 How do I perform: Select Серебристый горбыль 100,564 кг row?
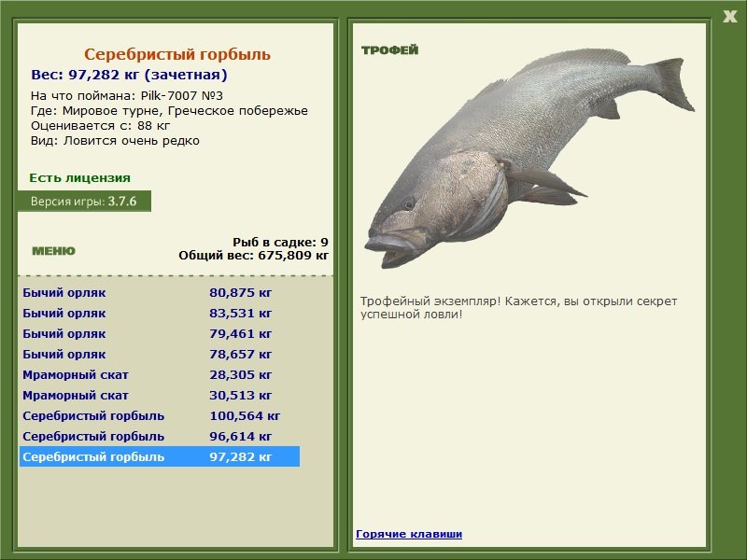tap(160, 415)
